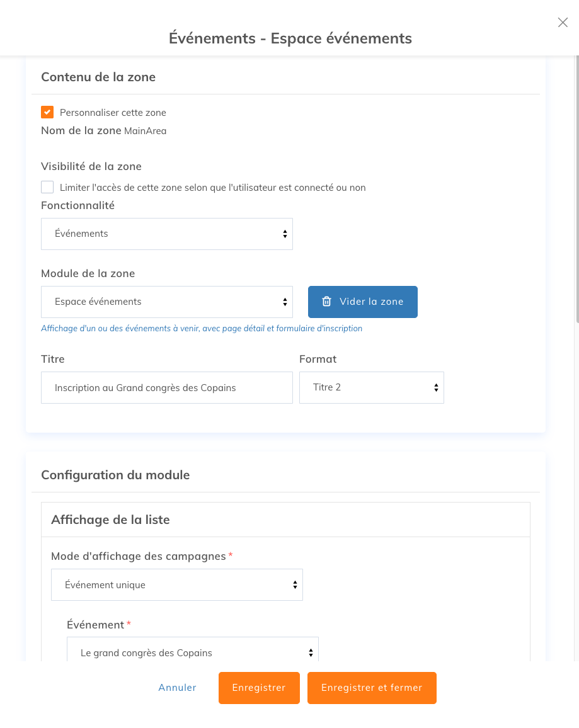Click the Vider la zone button
This screenshot has width=579, height=728.
(x=363, y=302)
